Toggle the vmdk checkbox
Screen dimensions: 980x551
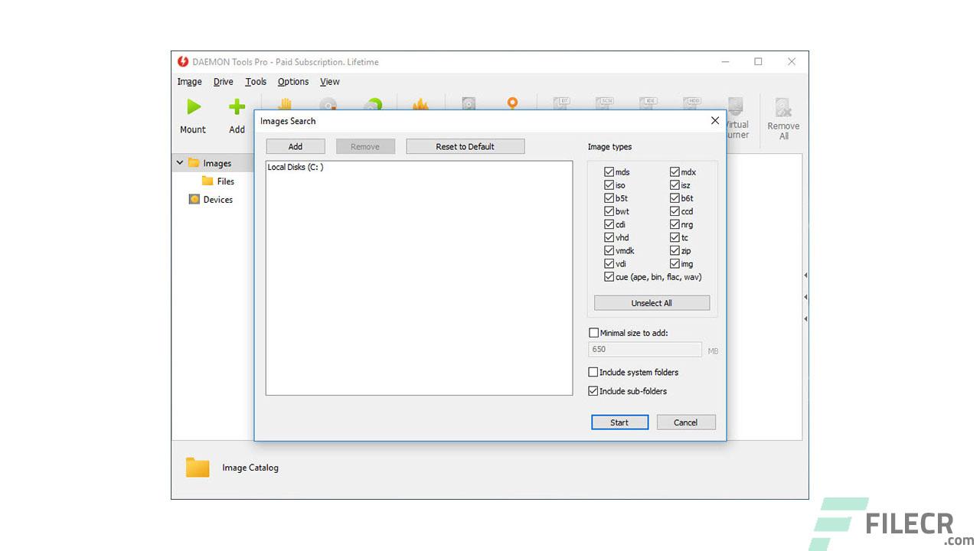[x=609, y=250]
